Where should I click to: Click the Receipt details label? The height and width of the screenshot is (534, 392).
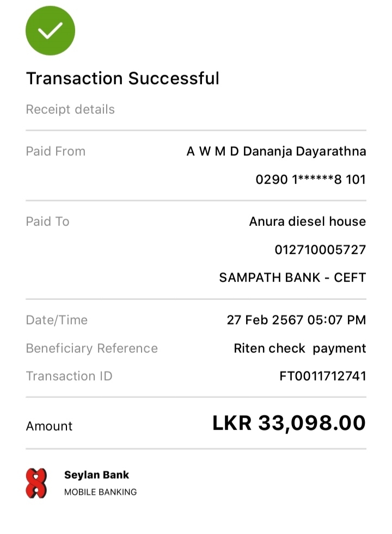click(x=70, y=109)
